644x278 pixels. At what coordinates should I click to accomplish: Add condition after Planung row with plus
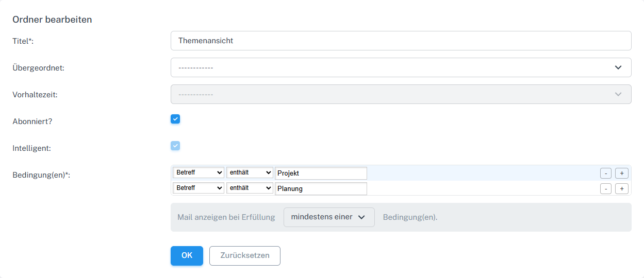(622, 189)
